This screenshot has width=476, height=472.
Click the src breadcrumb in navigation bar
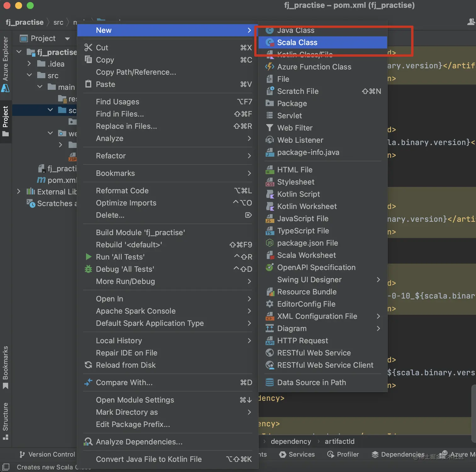[58, 22]
